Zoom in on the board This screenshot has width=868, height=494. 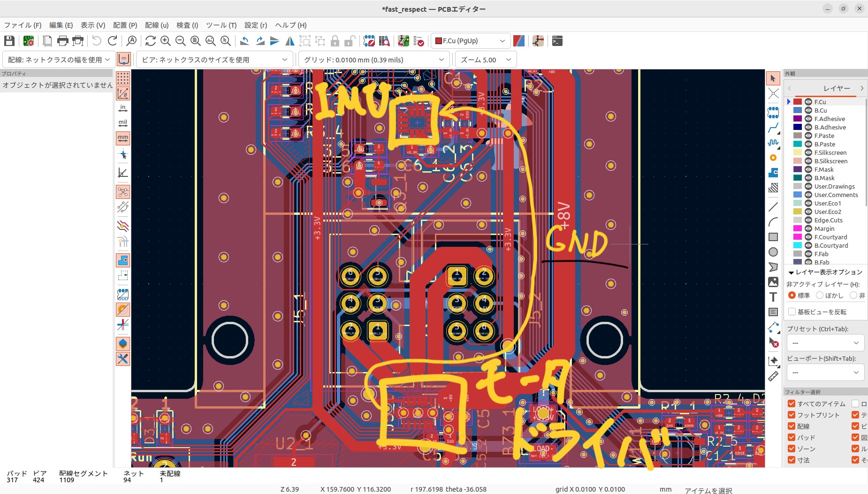click(165, 41)
